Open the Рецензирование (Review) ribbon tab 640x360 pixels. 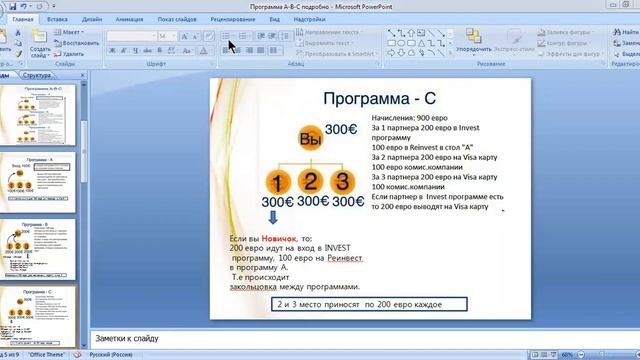tap(233, 19)
